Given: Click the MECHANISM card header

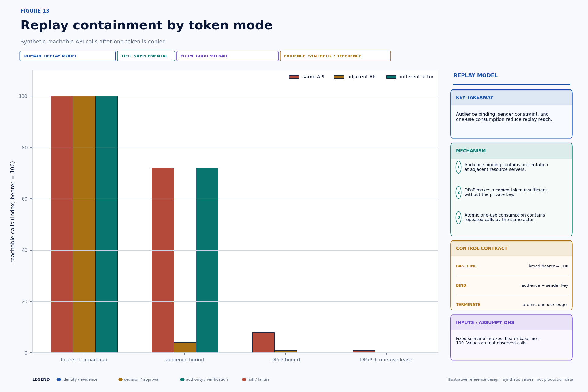Looking at the screenshot, I should click(x=511, y=151).
